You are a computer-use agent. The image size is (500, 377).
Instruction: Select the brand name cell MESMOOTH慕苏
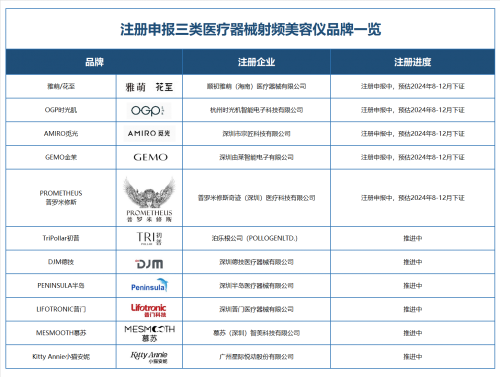[61, 333]
